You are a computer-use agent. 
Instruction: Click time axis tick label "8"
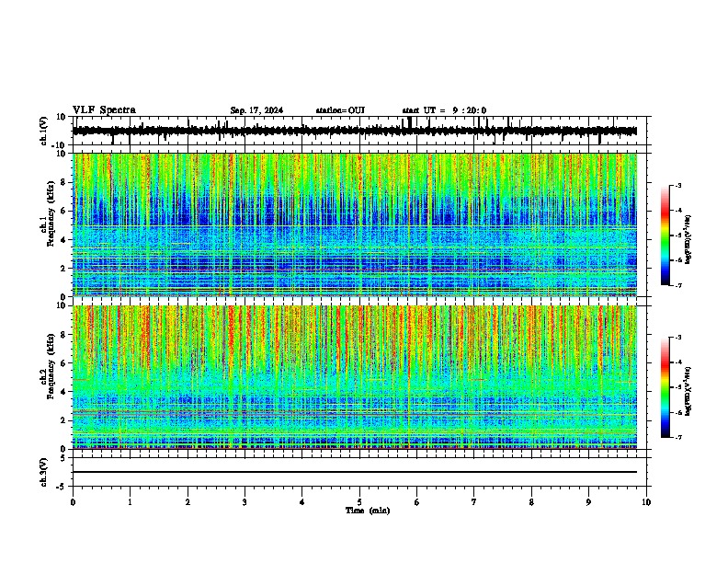click(531, 502)
